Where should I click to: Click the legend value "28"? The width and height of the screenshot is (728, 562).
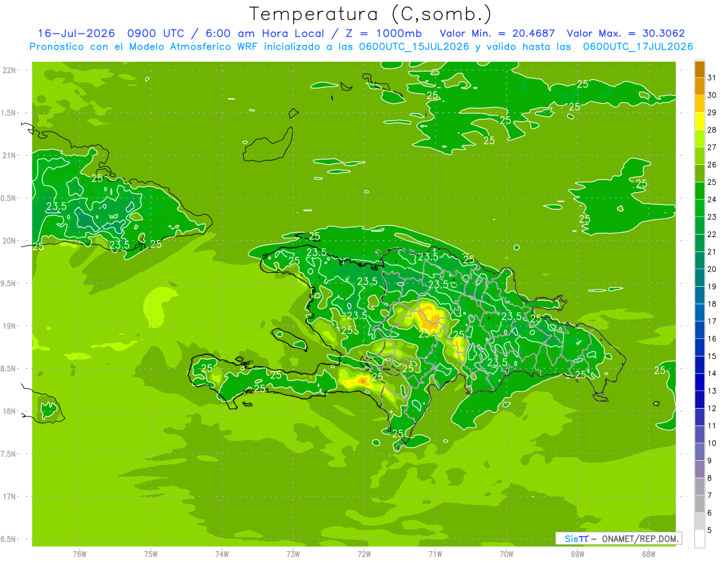[712, 130]
